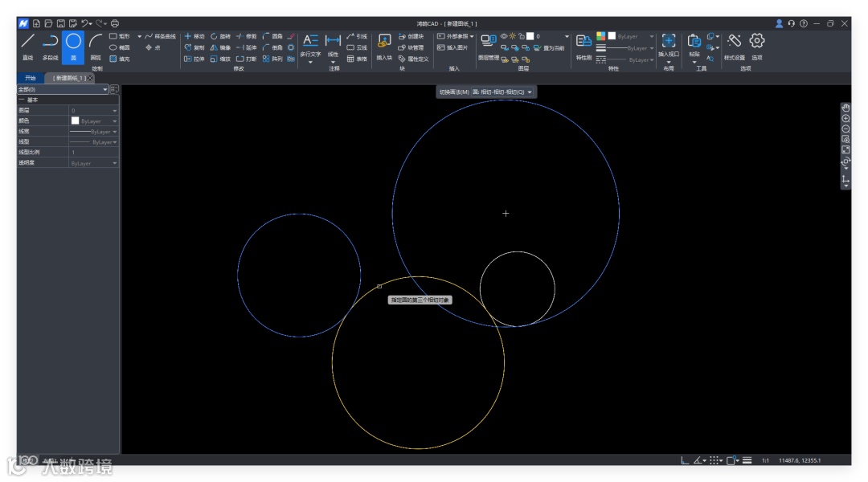
Task: Choose the ellipse tool
Action: click(x=119, y=47)
